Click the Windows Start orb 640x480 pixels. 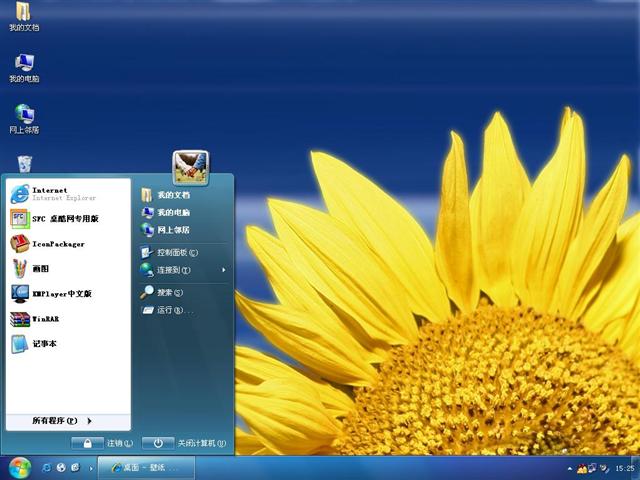point(20,468)
